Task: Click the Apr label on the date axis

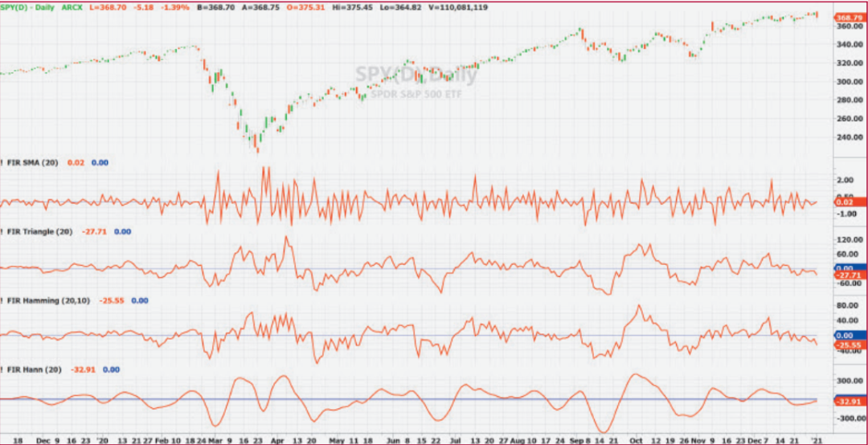Action: [x=277, y=440]
